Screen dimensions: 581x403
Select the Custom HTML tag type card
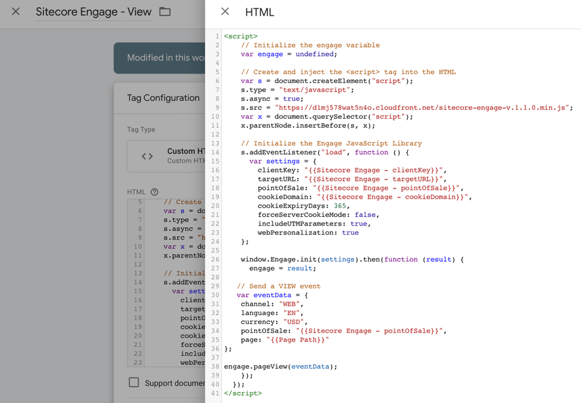166,156
